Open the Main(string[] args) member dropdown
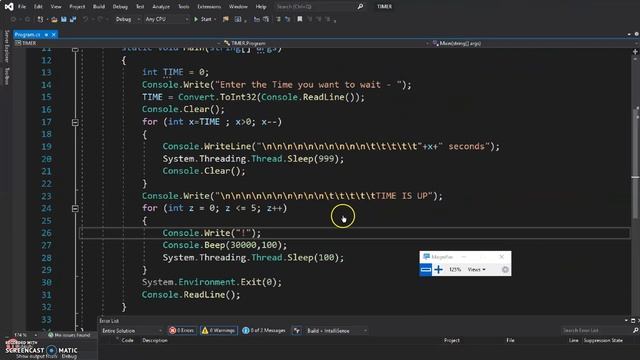640x360 pixels. 534,43
